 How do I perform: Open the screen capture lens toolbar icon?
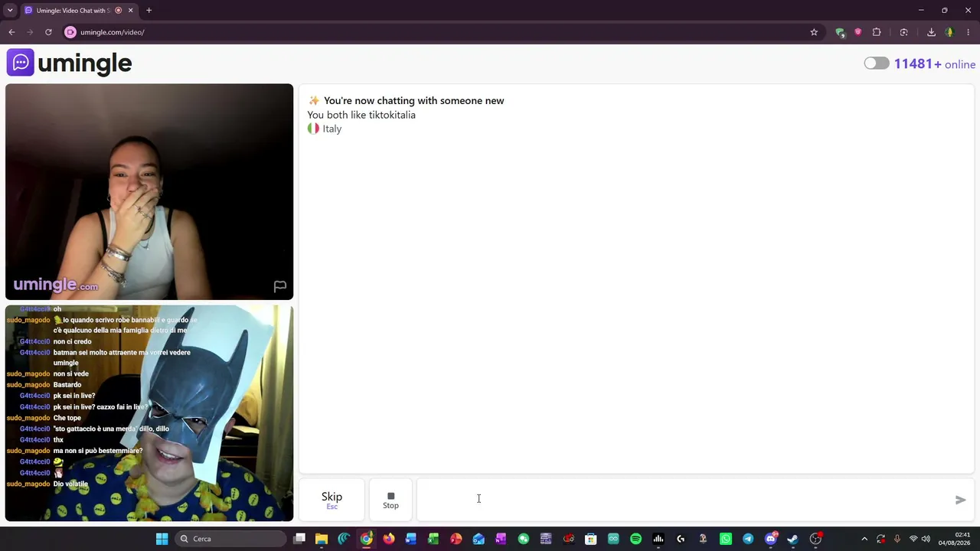pyautogui.click(x=904, y=32)
